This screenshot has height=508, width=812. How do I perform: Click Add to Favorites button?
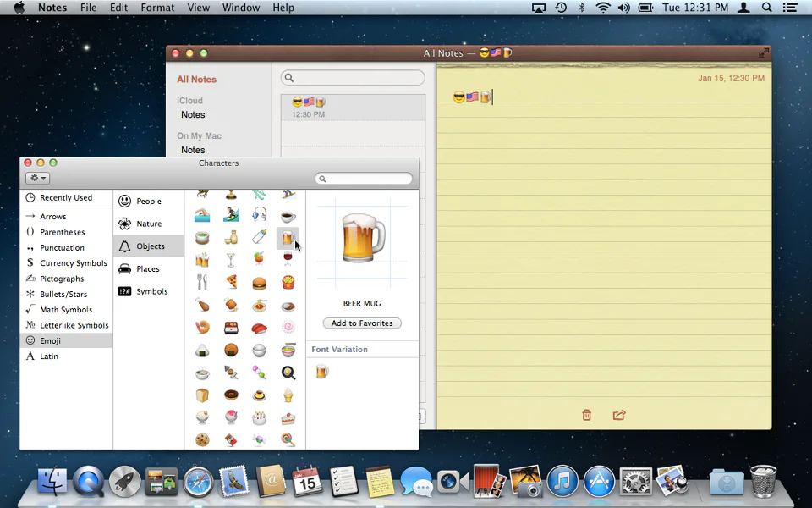pos(362,323)
